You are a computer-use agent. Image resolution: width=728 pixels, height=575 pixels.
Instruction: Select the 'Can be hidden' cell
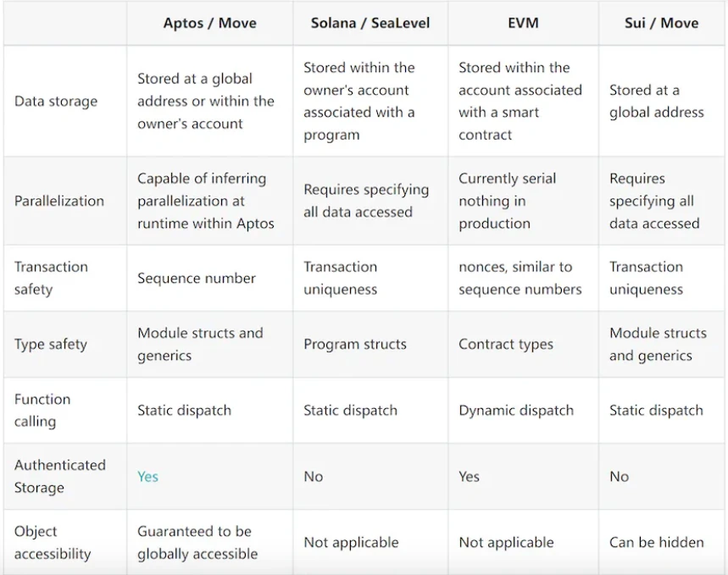pyautogui.click(x=657, y=542)
